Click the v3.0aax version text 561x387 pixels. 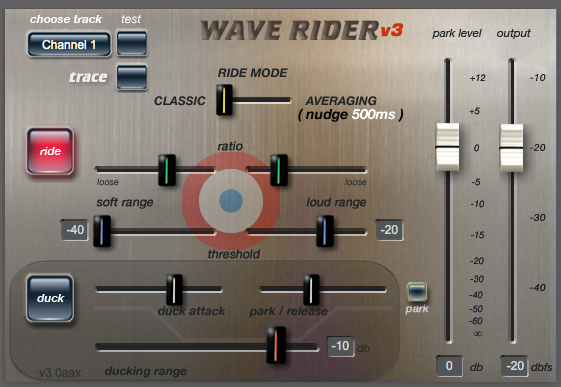[x=60, y=373]
